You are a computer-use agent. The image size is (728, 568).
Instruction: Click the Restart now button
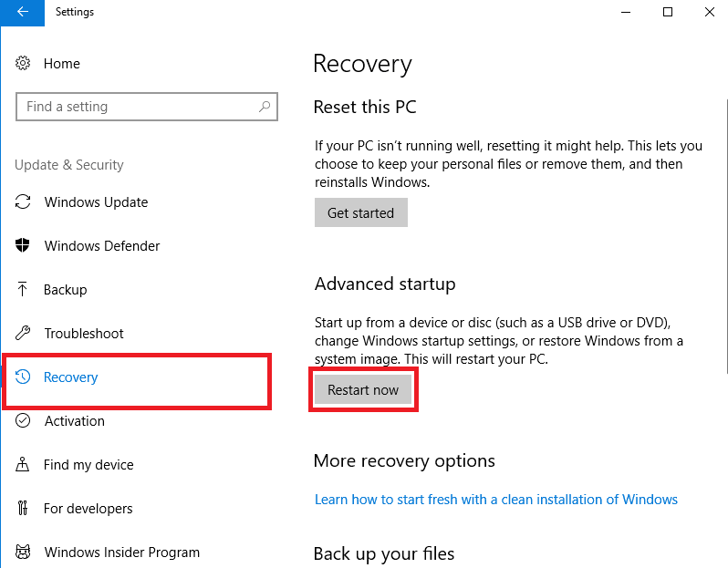click(x=362, y=390)
